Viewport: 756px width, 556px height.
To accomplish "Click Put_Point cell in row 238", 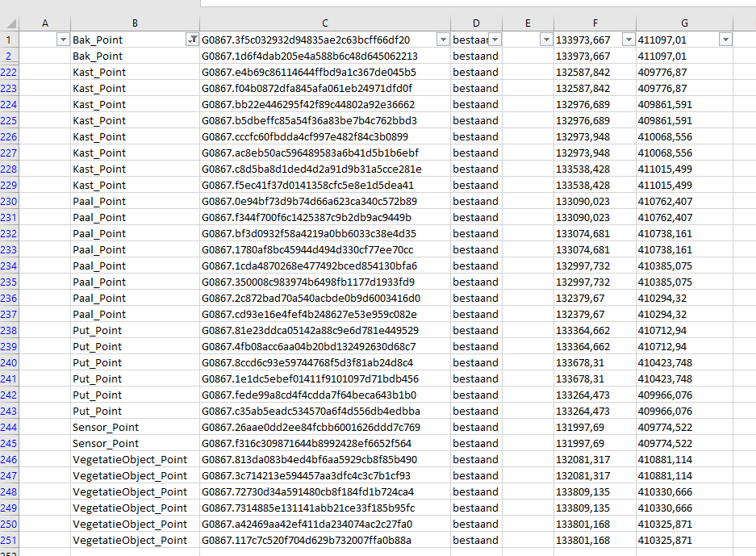I will [x=135, y=330].
